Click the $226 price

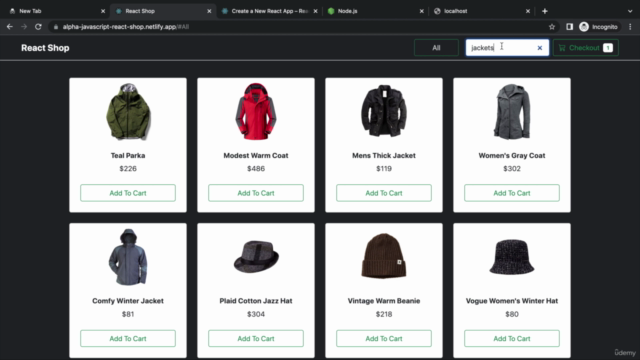(128, 169)
